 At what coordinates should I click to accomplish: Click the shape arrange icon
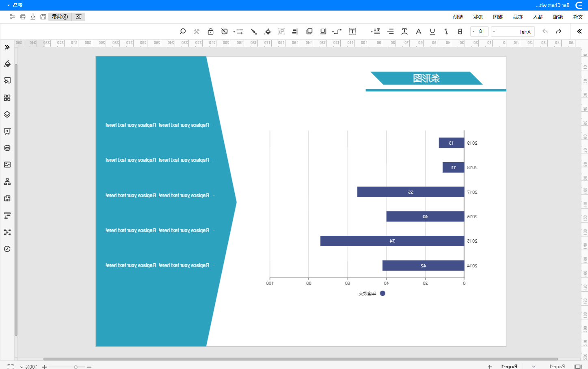[x=323, y=31]
